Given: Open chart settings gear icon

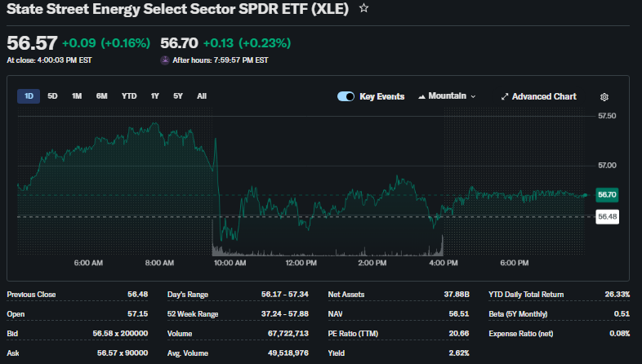Looking at the screenshot, I should pos(604,96).
